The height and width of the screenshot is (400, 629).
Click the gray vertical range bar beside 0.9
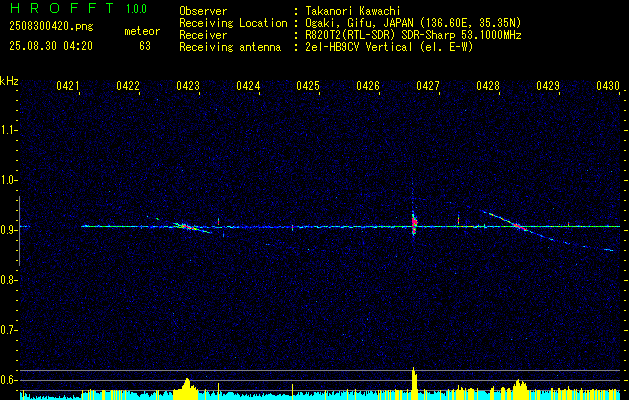click(19, 231)
